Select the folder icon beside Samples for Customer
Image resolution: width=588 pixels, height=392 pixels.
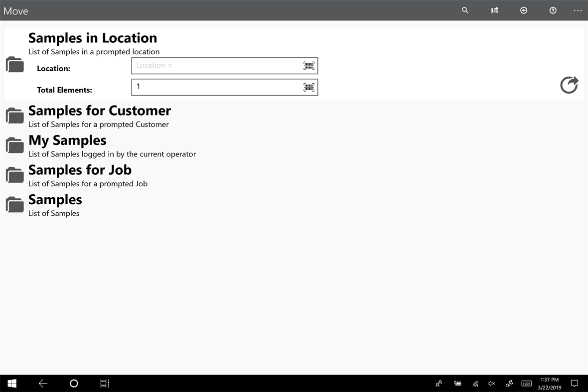click(14, 115)
